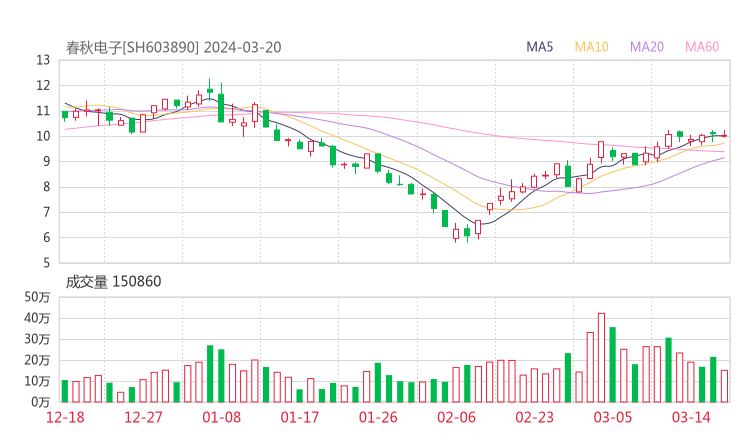Image resolution: width=740 pixels, height=440 pixels.
Task: Click the 12 price axis label
Action: pos(43,85)
